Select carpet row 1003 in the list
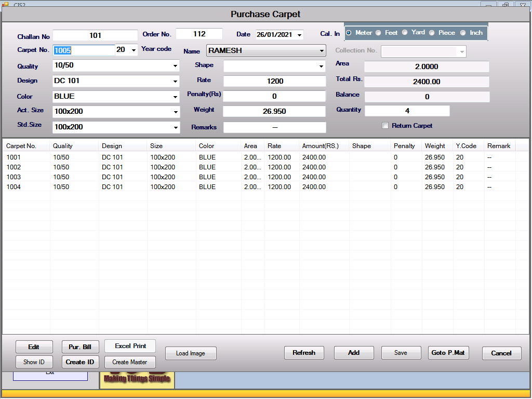 pos(14,177)
